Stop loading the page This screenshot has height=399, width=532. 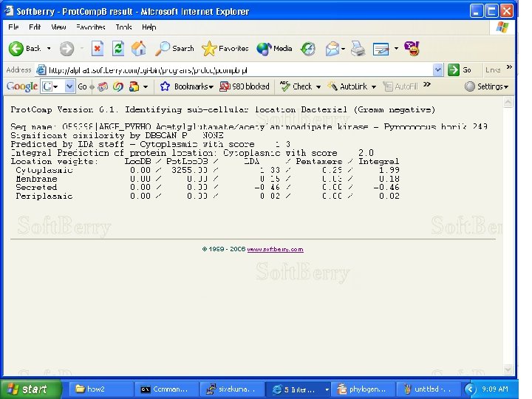98,49
